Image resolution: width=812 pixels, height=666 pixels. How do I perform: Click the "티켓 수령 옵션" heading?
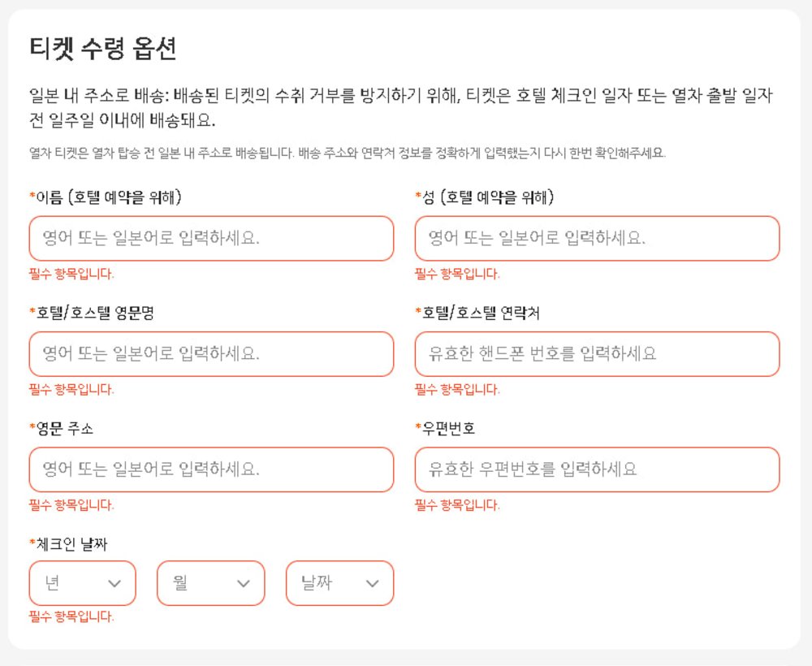(102, 50)
